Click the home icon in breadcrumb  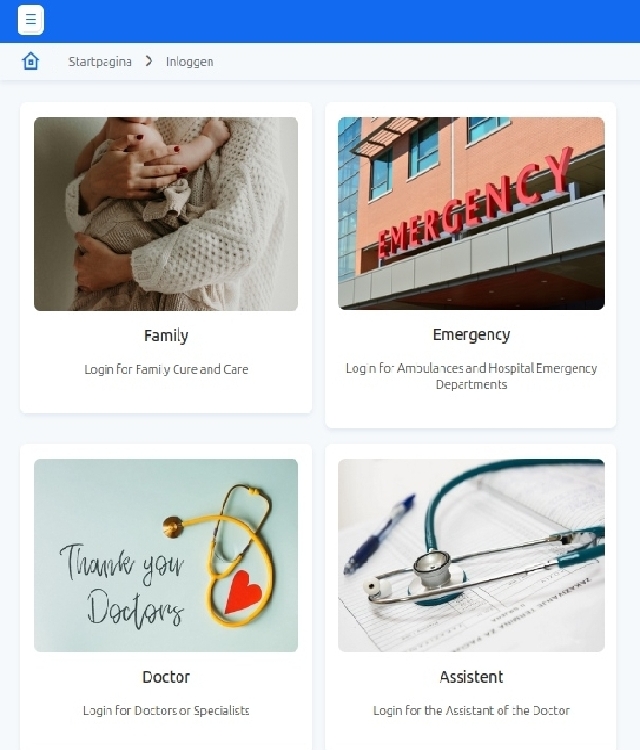point(31,61)
